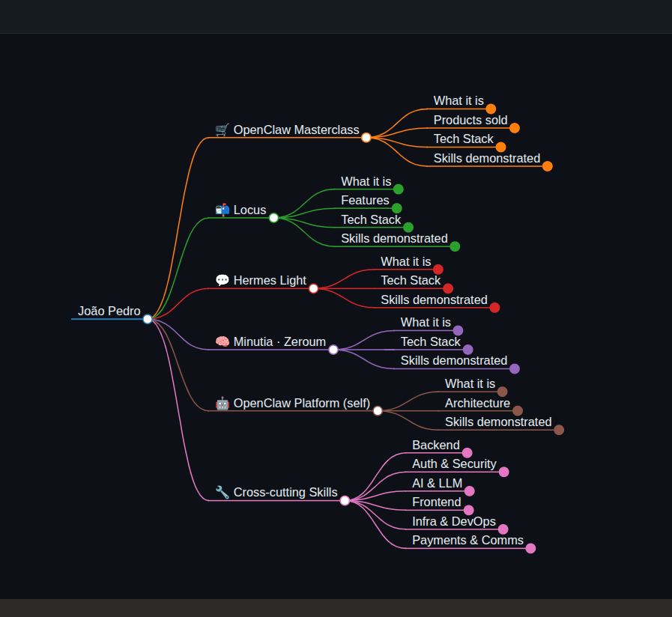Click the shopping cart icon beside OpenClaw Masterclass
Screen dimensions: 672x617
pyautogui.click(x=222, y=130)
